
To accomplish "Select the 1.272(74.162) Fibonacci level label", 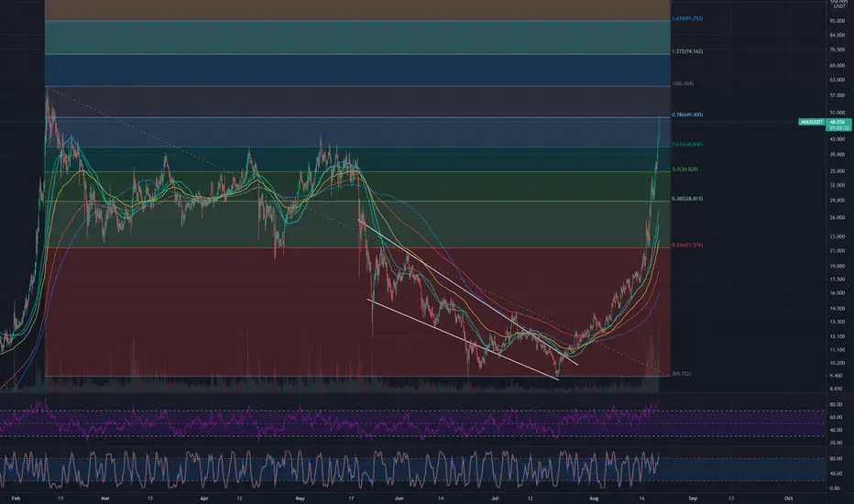I will [687, 51].
